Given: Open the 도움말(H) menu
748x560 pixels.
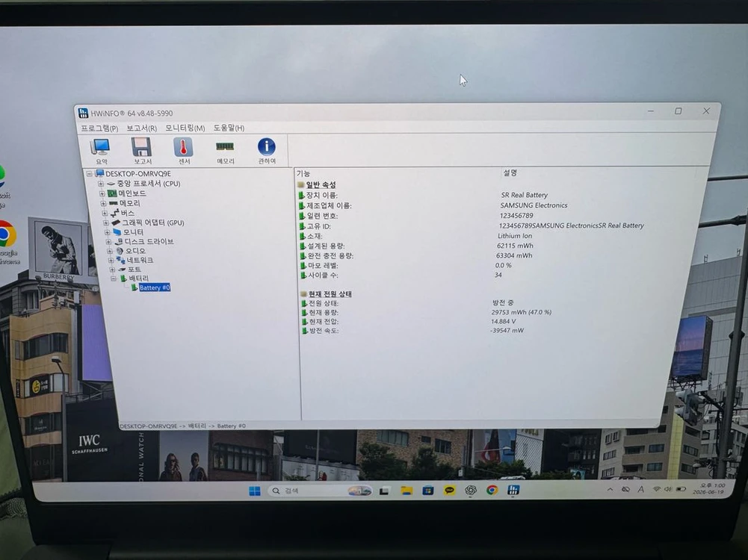Looking at the screenshot, I should (x=229, y=128).
